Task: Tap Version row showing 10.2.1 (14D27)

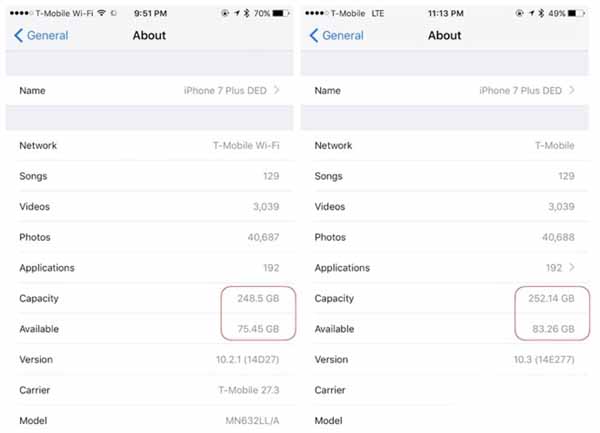Action: click(150, 360)
